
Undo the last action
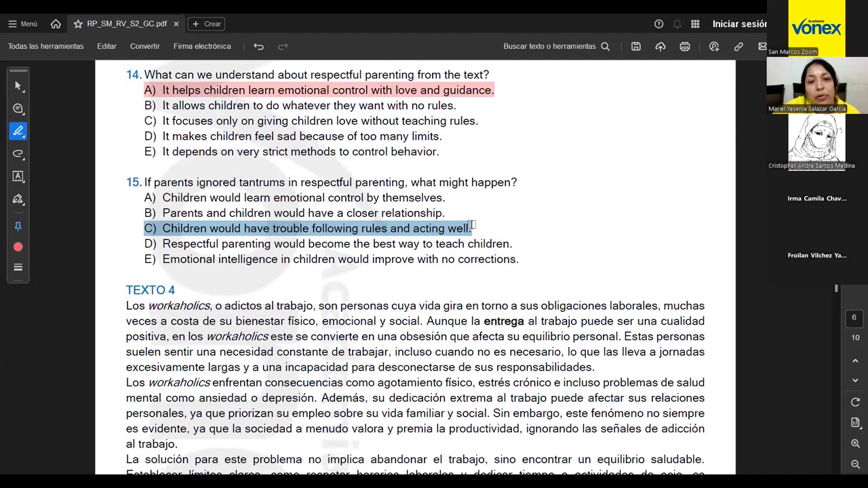coord(258,46)
